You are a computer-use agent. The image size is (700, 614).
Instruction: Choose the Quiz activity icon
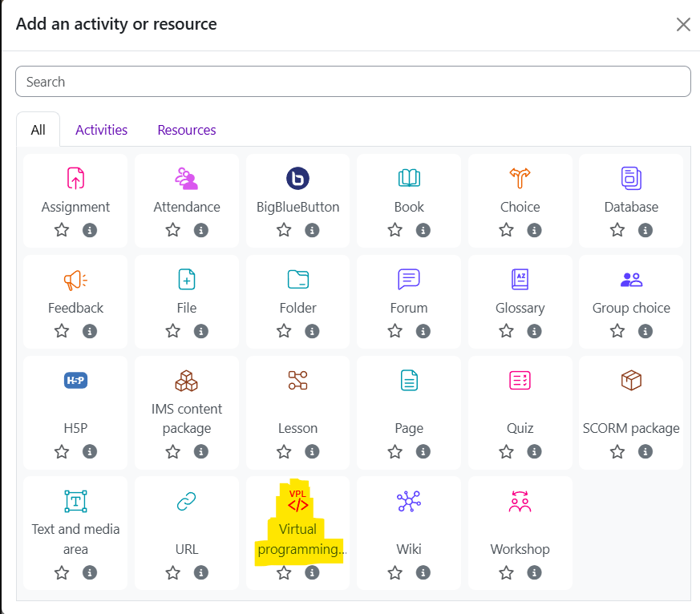tap(520, 380)
